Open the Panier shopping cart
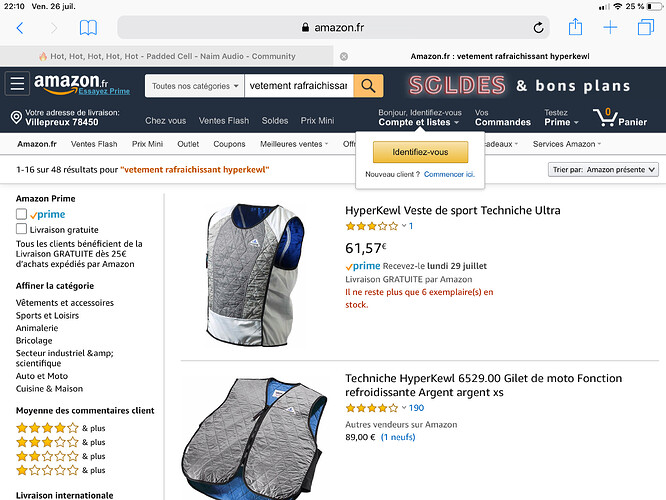This screenshot has width=666, height=500. pyautogui.click(x=620, y=118)
